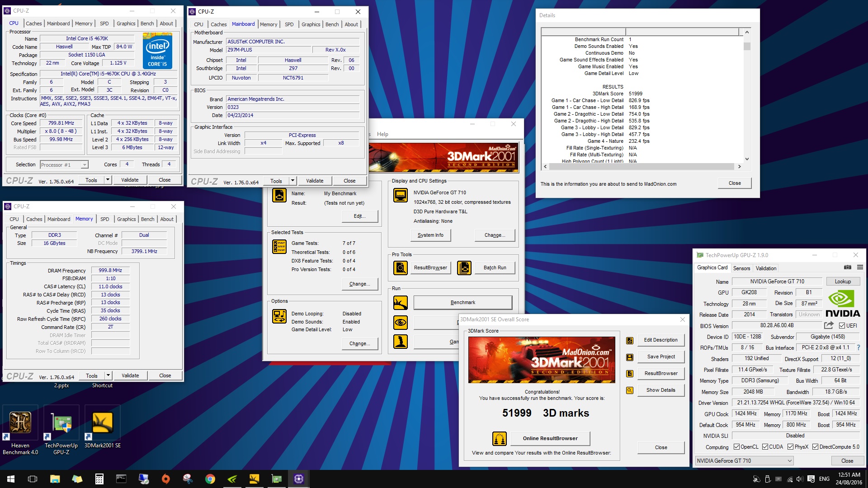This screenshot has height=488, width=868.
Task: Open Task View from the taskbar
Action: tap(33, 479)
